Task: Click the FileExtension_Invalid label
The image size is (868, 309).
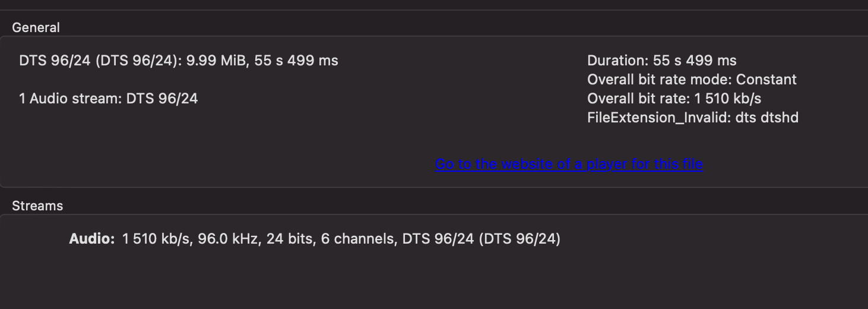Action: point(658,118)
